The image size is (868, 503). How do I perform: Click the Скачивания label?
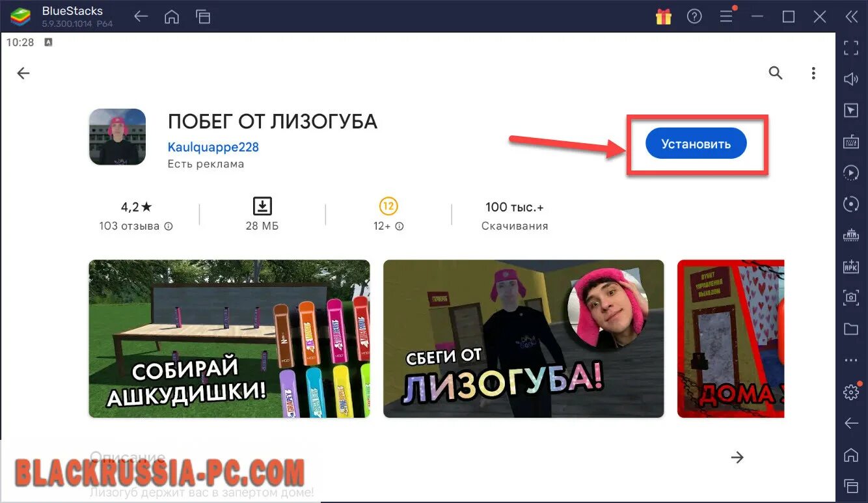click(515, 226)
